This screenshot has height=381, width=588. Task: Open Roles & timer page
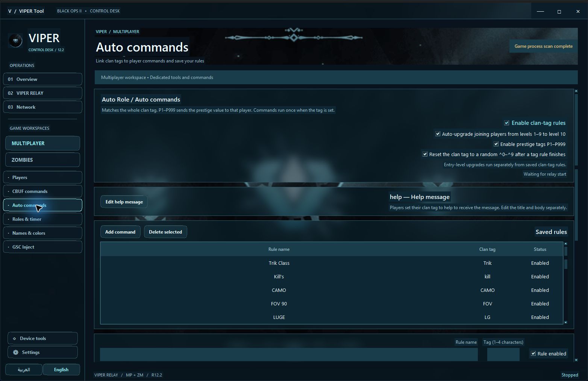click(42, 219)
